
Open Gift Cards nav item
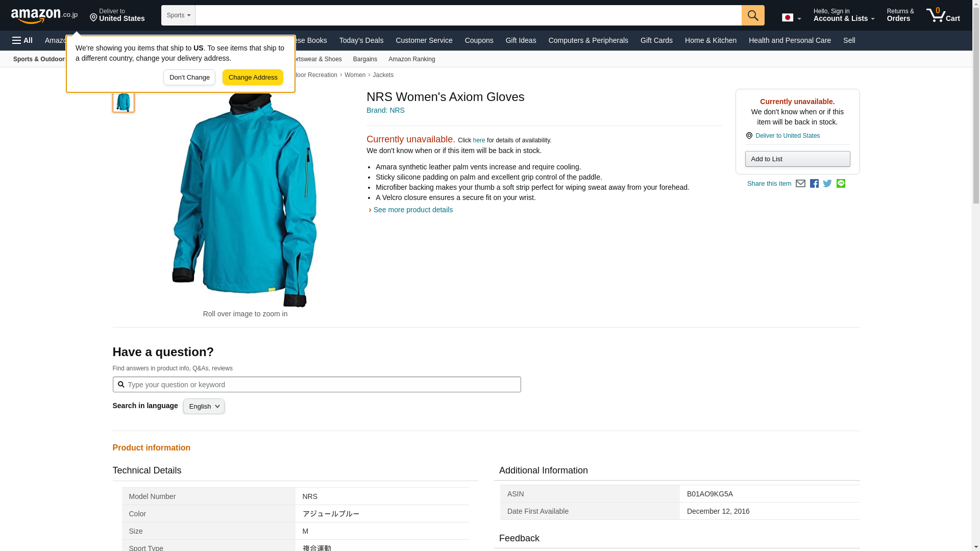656,40
